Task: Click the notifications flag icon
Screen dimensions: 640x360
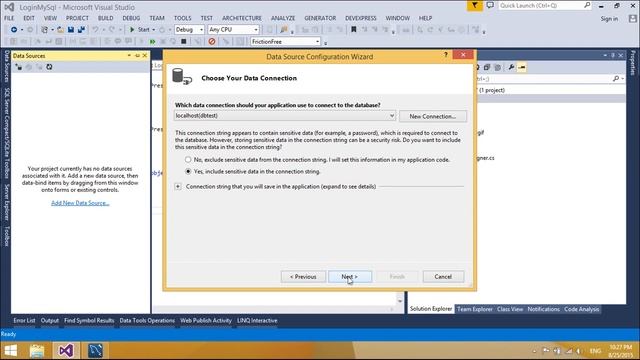Action: (474, 6)
